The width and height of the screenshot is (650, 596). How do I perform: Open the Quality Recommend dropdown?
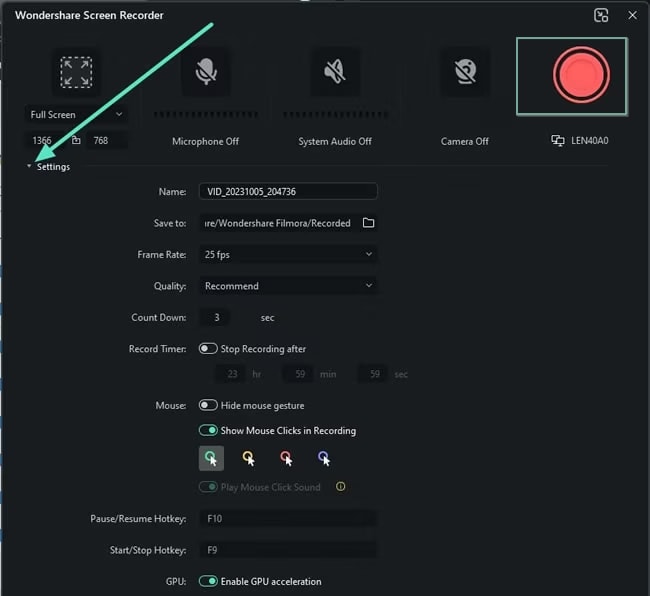[x=288, y=286]
